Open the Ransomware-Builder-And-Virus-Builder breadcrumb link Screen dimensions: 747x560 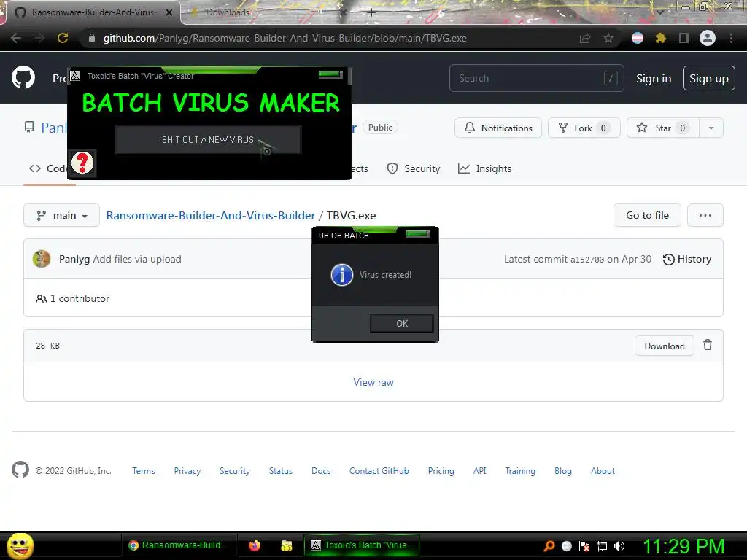(x=211, y=215)
